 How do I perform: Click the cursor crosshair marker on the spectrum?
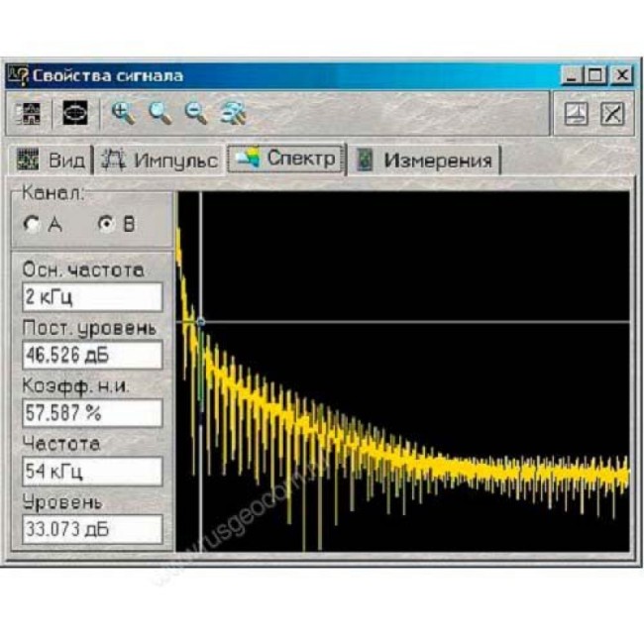click(x=200, y=321)
